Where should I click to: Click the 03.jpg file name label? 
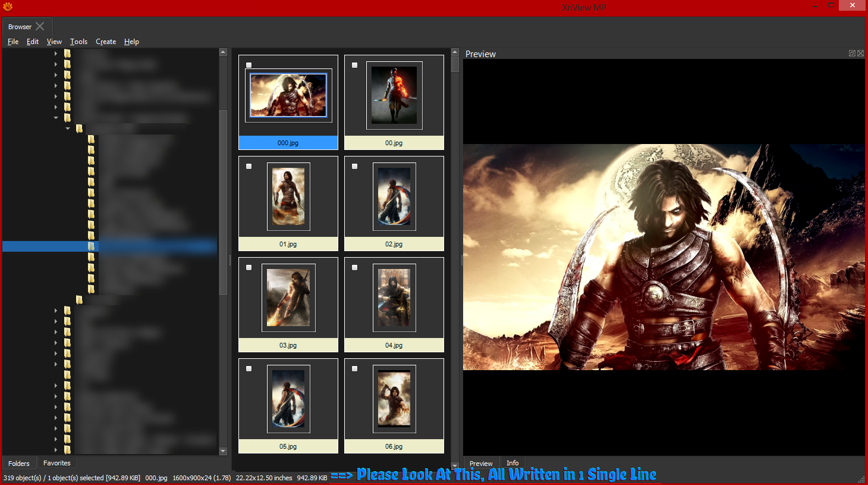[288, 345]
